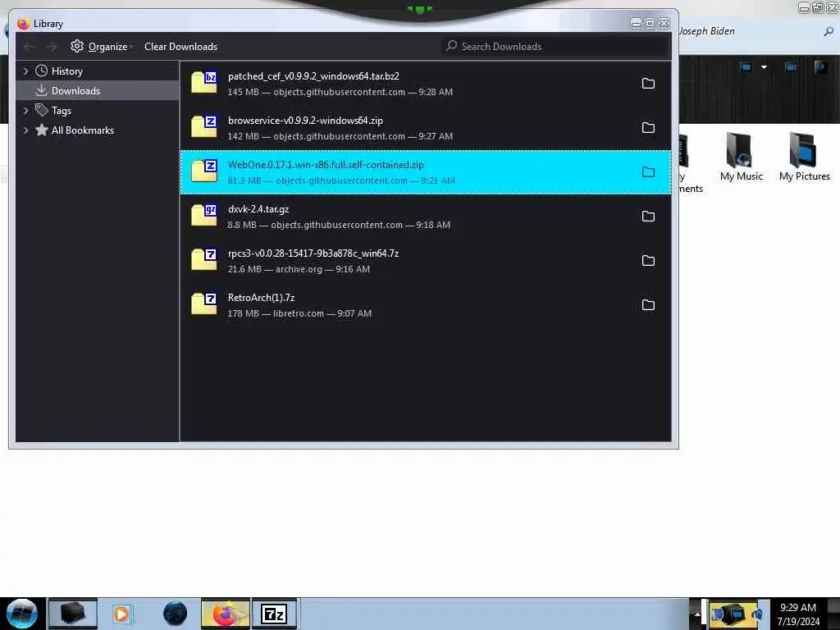Screen dimensions: 840x630
Task: Open 7-Zip from the taskbar
Action: pyautogui.click(x=274, y=614)
